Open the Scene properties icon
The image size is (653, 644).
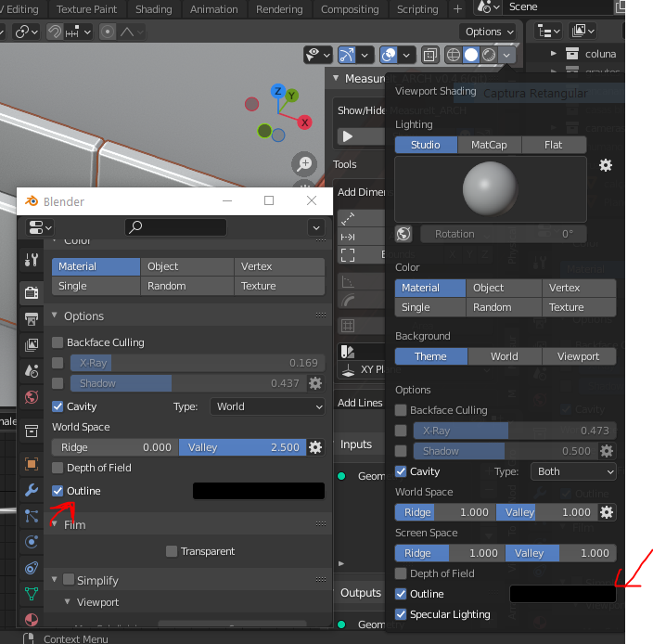pos(32,371)
